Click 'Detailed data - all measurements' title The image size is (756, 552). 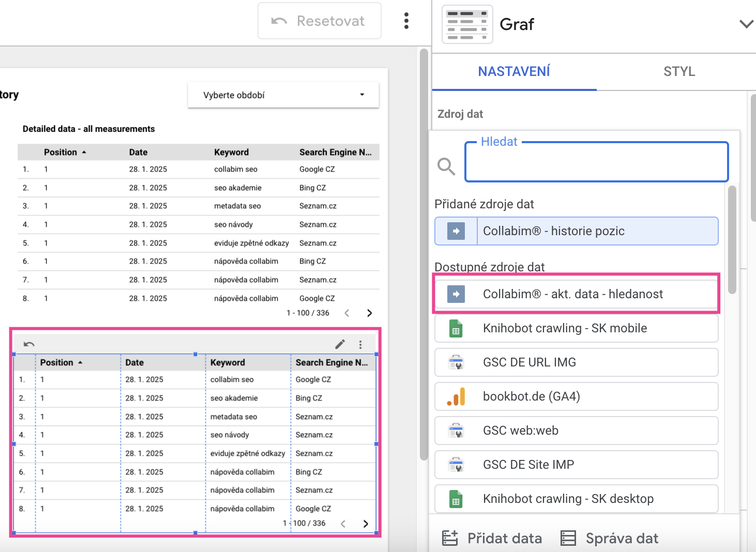click(x=89, y=129)
